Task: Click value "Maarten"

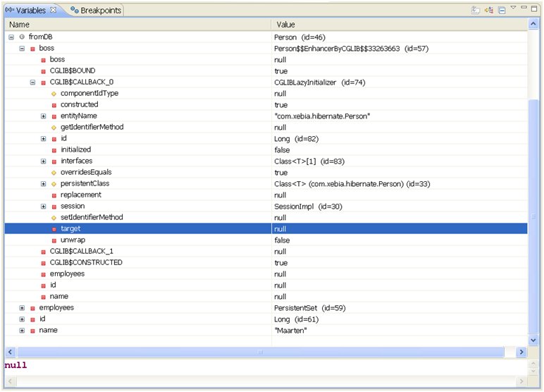Action: [x=291, y=331]
